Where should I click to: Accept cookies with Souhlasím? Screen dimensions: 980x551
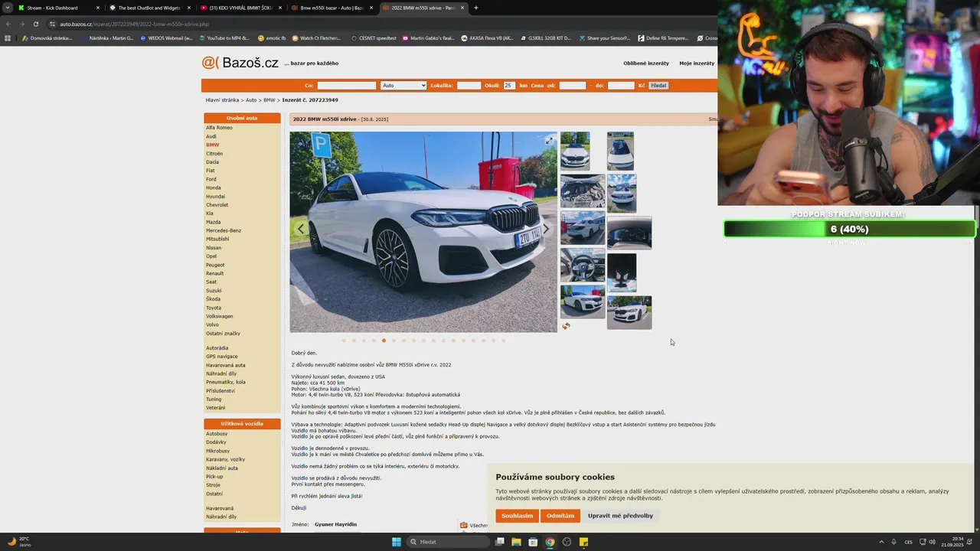517,516
